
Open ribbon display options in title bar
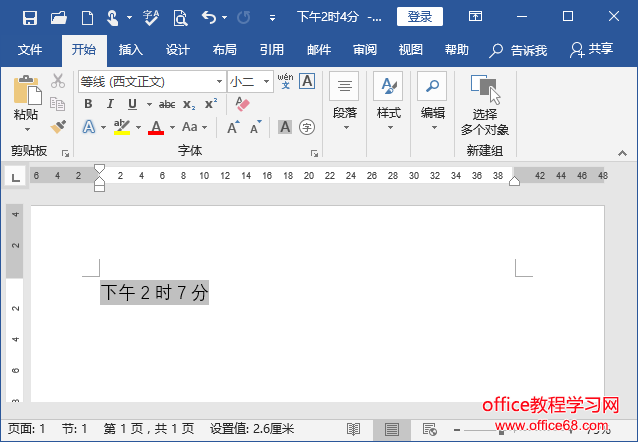click(x=475, y=16)
